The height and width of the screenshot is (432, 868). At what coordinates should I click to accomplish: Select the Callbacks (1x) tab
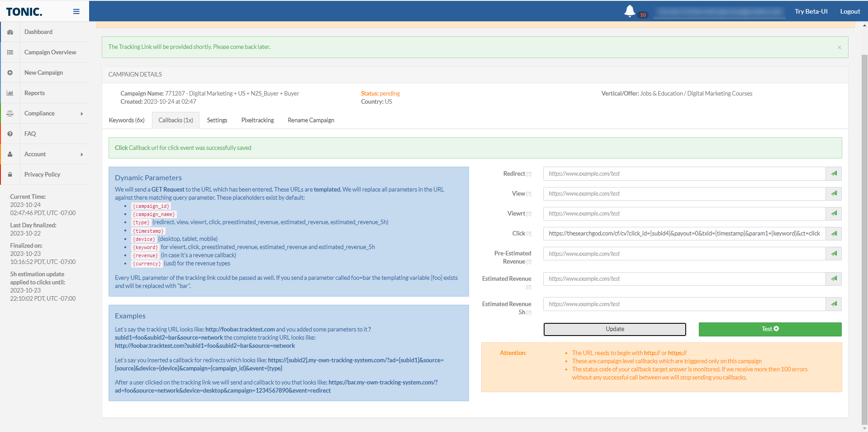(x=175, y=120)
